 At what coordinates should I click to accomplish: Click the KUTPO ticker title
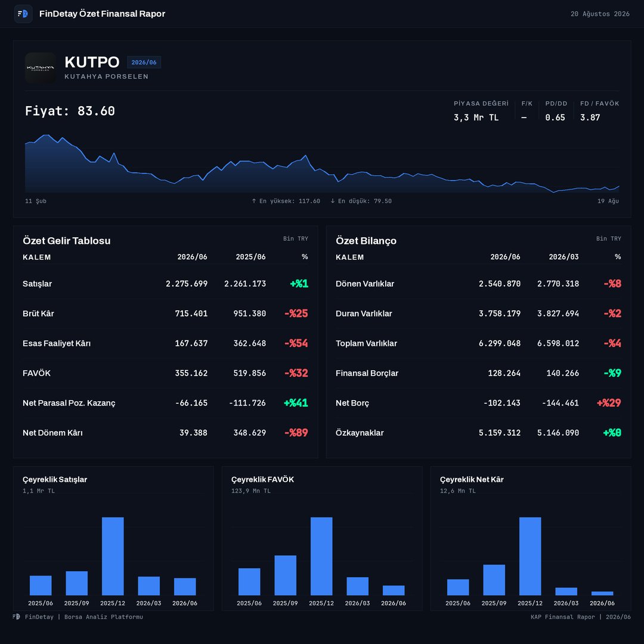click(92, 62)
